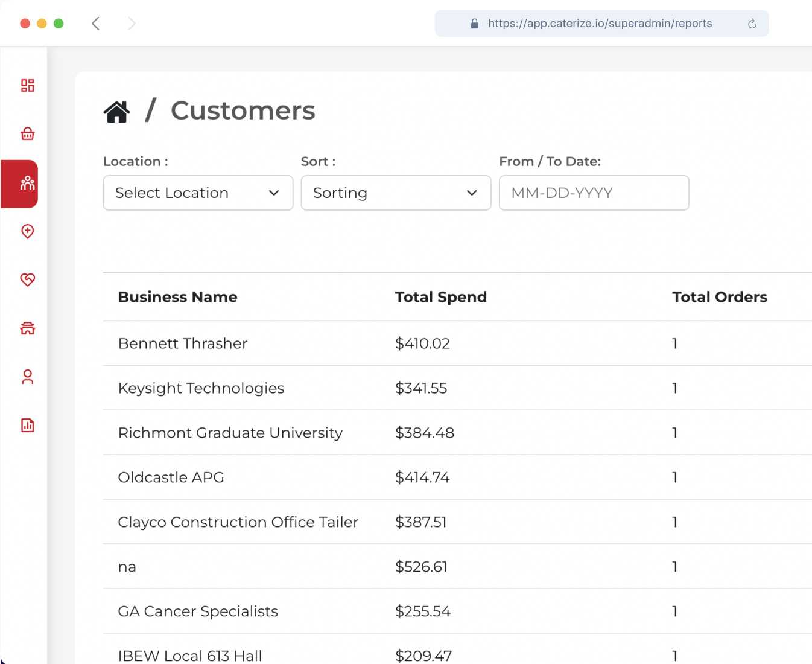Viewport: 812px width, 664px height.
Task: Open the reports chart icon in sidebar
Action: coord(27,426)
